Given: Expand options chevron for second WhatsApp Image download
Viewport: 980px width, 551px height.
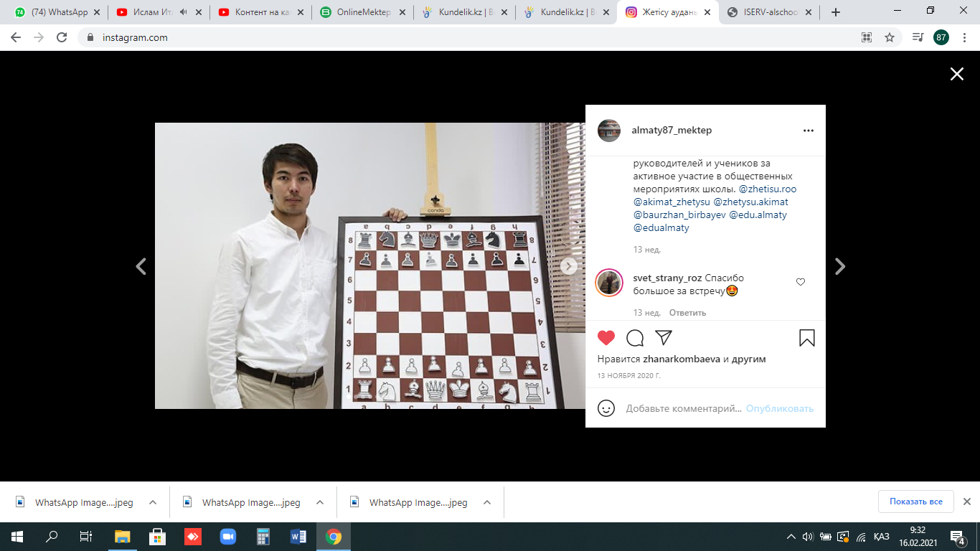Looking at the screenshot, I should [x=320, y=502].
